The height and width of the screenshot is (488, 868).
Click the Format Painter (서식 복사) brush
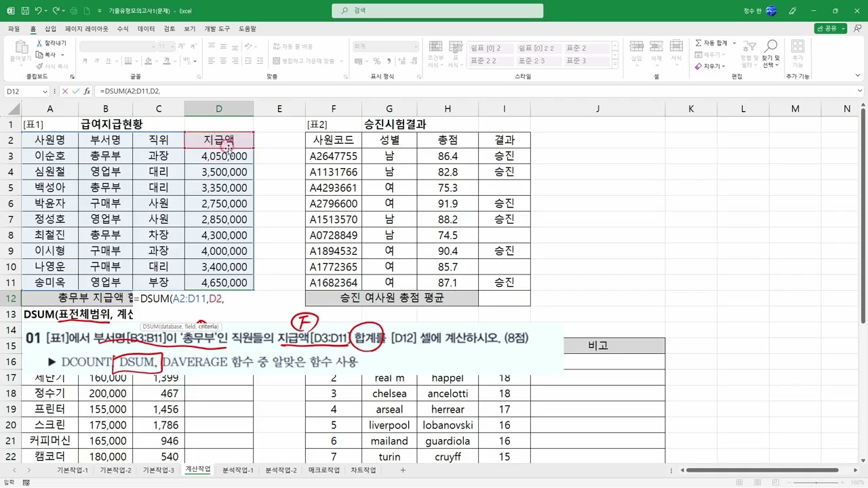(x=39, y=66)
